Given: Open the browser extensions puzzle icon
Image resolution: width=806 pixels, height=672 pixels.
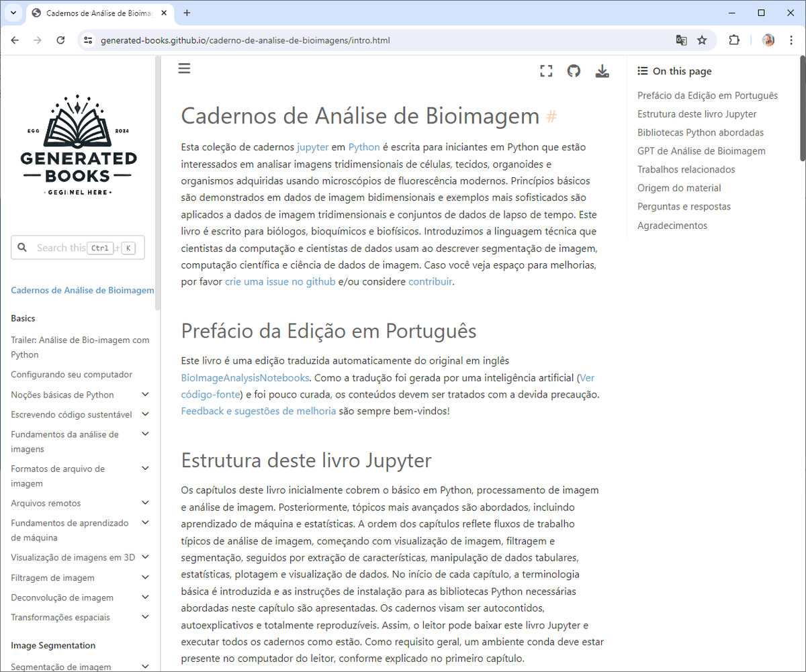Looking at the screenshot, I should click(x=734, y=40).
